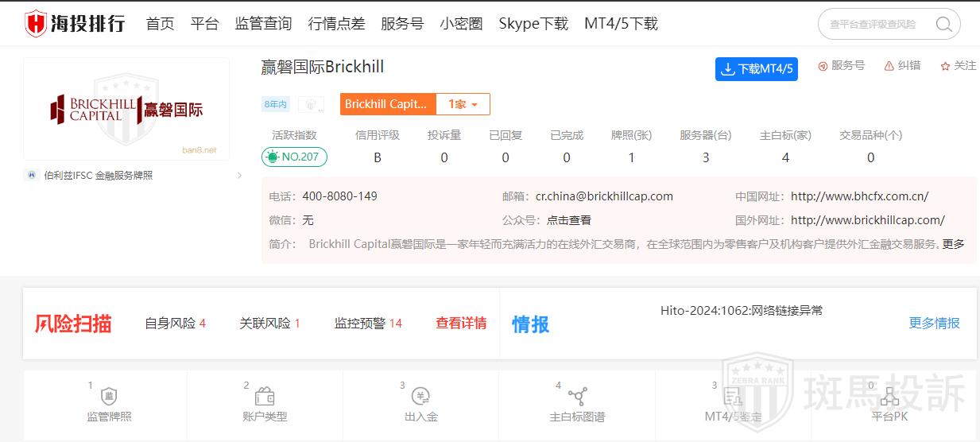Open the brickhillcap.com foreign website link
Image resolution: width=980 pixels, height=442 pixels.
(867, 220)
